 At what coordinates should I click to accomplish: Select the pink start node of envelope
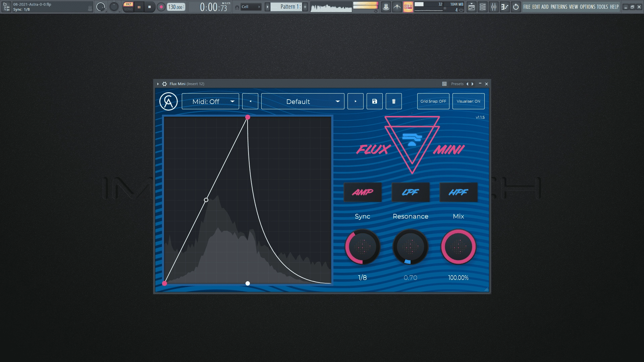(x=164, y=283)
